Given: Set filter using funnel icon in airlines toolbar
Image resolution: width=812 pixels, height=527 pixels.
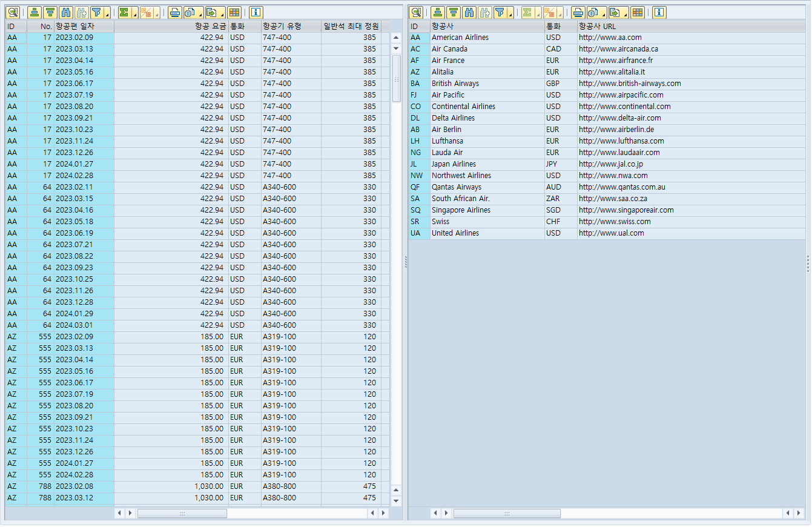Looking at the screenshot, I should point(500,12).
